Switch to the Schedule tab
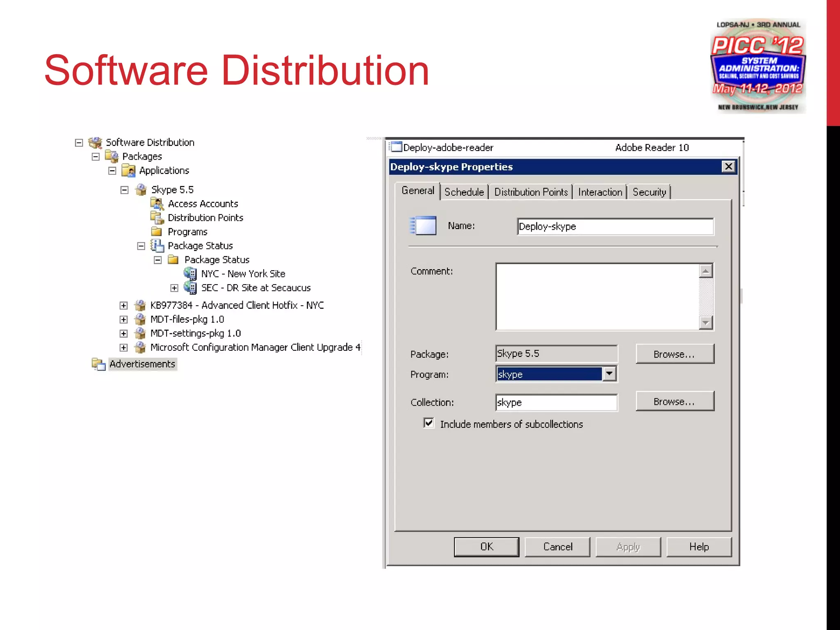This screenshot has height=630, width=840. coord(464,192)
